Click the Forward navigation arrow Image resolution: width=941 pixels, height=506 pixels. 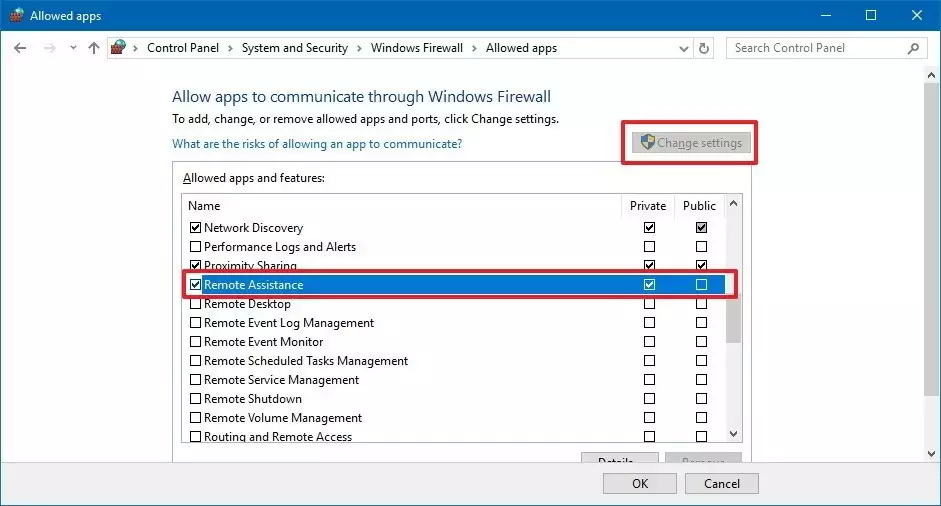coord(47,48)
